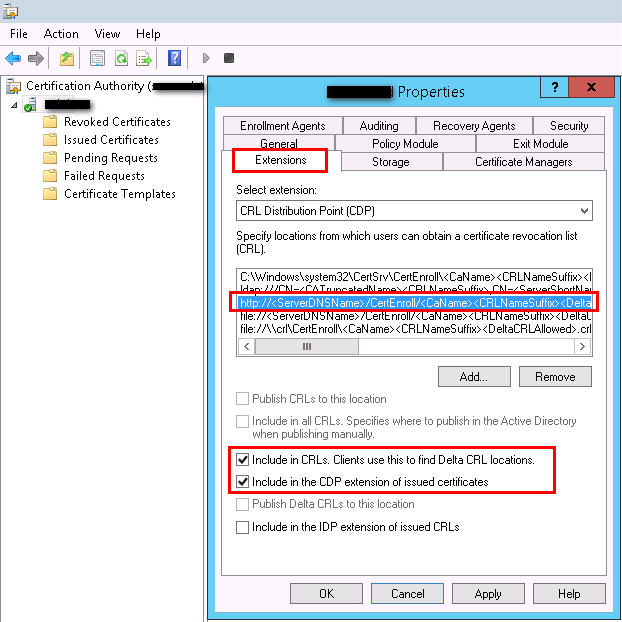622x622 pixels.
Task: Open the Action menu
Action: (x=61, y=34)
